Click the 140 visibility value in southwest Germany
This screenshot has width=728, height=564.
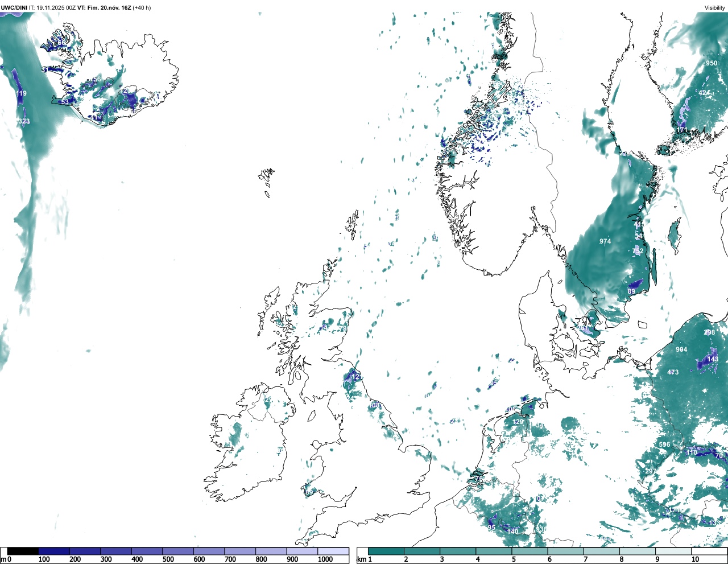point(513,532)
